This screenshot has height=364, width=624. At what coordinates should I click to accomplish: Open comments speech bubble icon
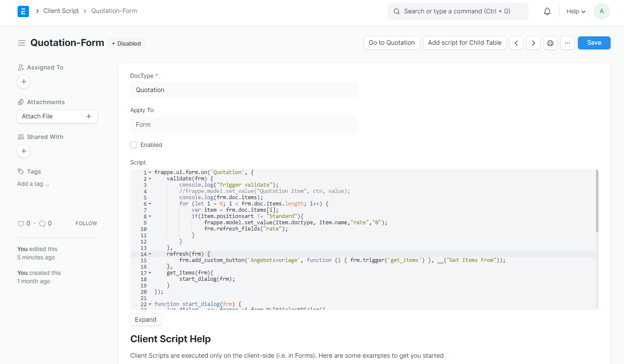pyautogui.click(x=42, y=224)
